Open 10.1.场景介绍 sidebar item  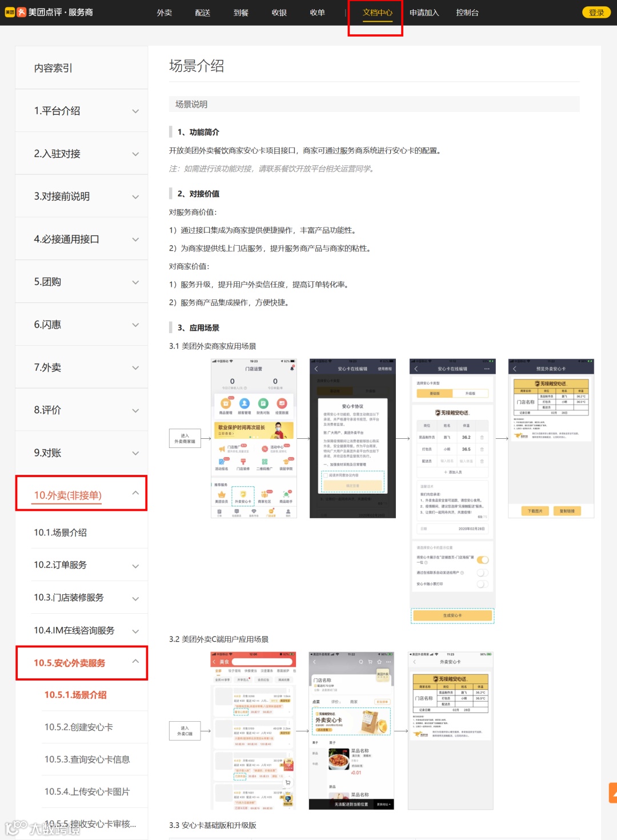61,533
